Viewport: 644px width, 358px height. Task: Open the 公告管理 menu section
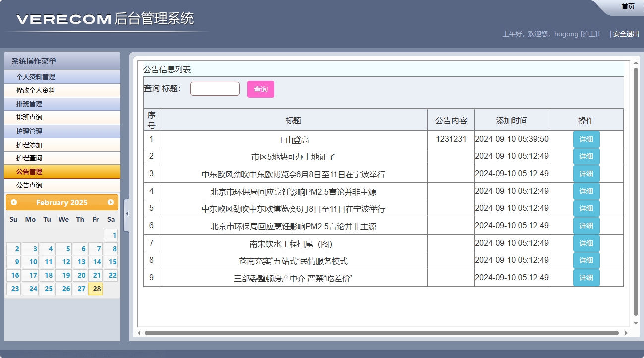click(61, 171)
